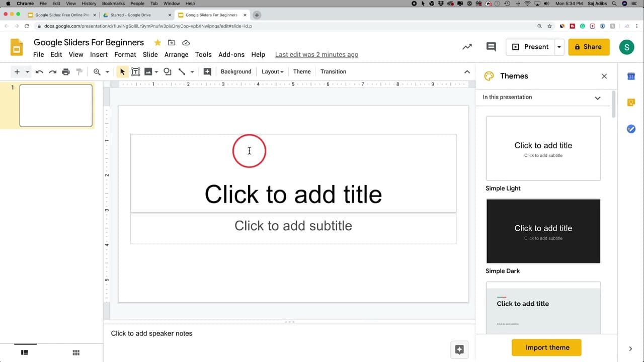Open the zoom level dropdown arrow
Image resolution: width=644 pixels, height=362 pixels.
point(107,72)
